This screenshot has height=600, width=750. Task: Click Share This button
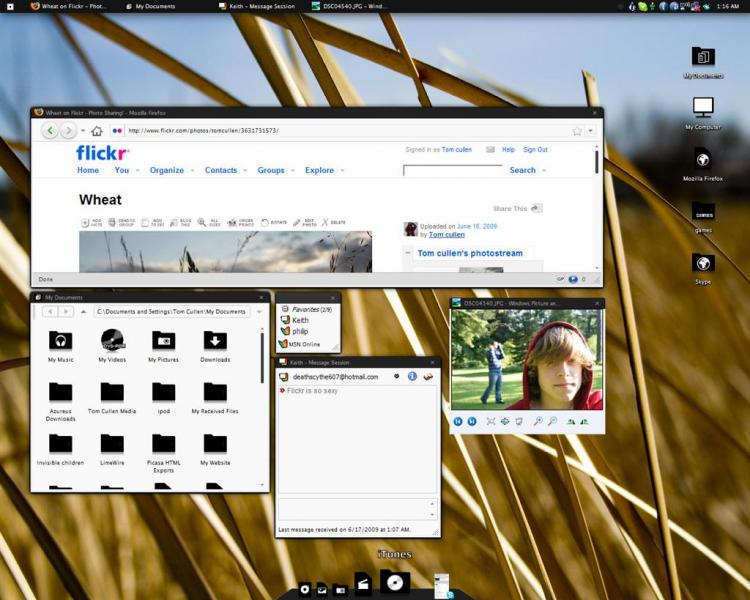pos(518,209)
